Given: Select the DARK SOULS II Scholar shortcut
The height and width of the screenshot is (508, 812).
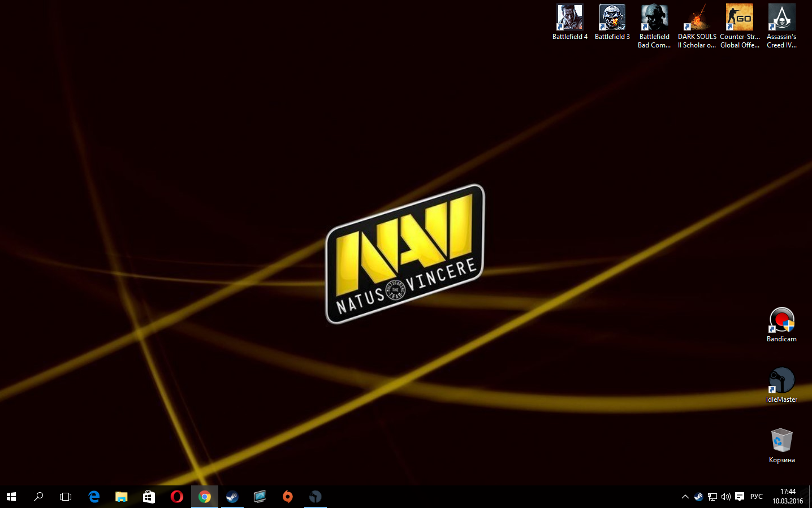Looking at the screenshot, I should coord(697,27).
